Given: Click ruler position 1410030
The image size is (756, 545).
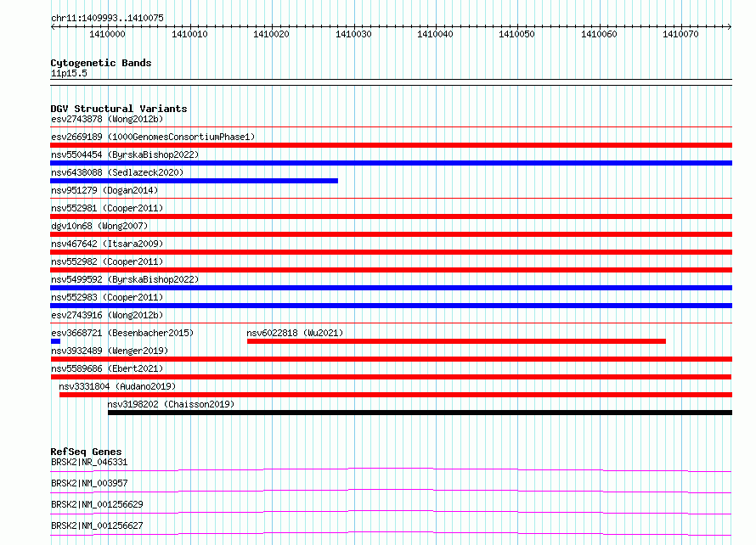Looking at the screenshot, I should point(353,34).
